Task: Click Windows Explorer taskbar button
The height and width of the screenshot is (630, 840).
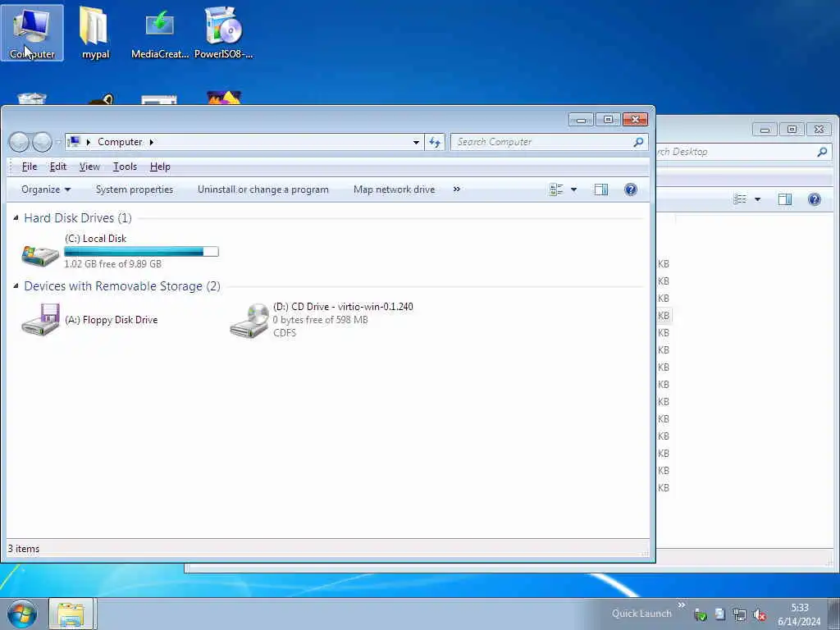Action: (x=71, y=614)
